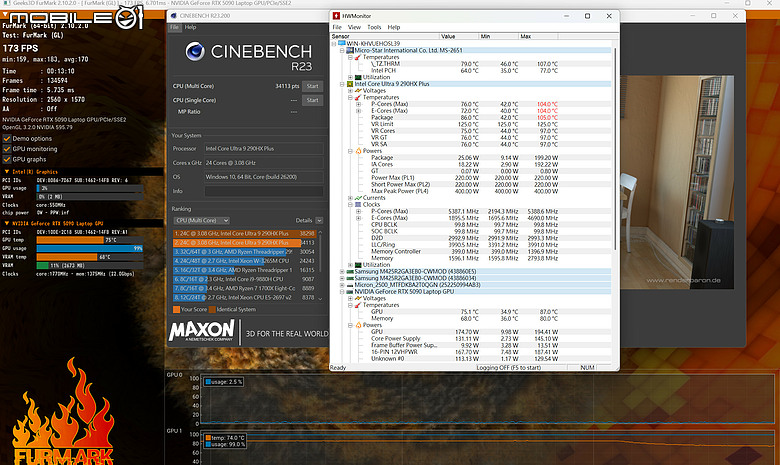Expand the CPU Voltages node
Viewport: 780px width, 465px height.
point(350,91)
